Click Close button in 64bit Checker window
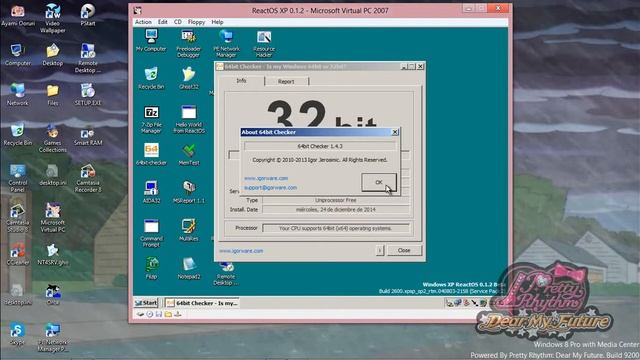The width and height of the screenshot is (640, 360). pos(404,250)
